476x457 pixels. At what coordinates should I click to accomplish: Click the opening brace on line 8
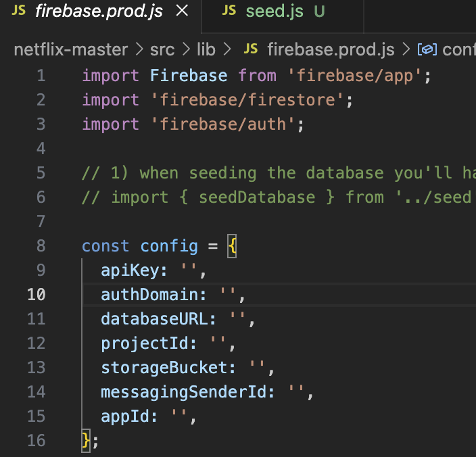click(x=232, y=246)
